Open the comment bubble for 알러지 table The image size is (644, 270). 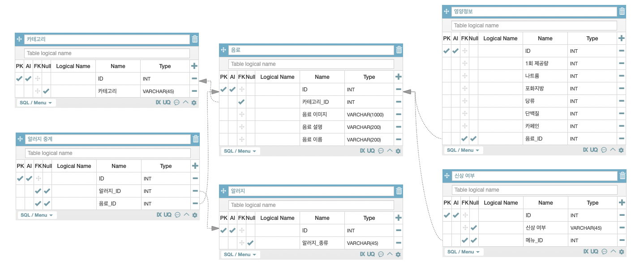click(381, 254)
